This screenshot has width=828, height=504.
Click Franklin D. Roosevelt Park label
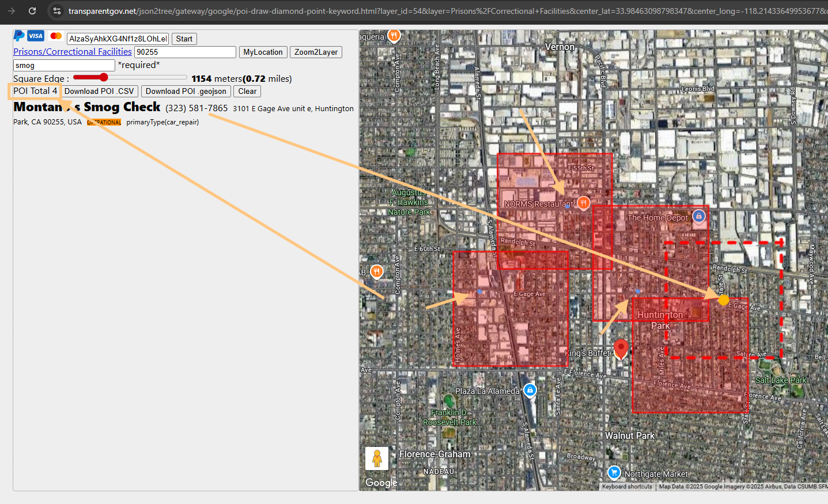450,418
